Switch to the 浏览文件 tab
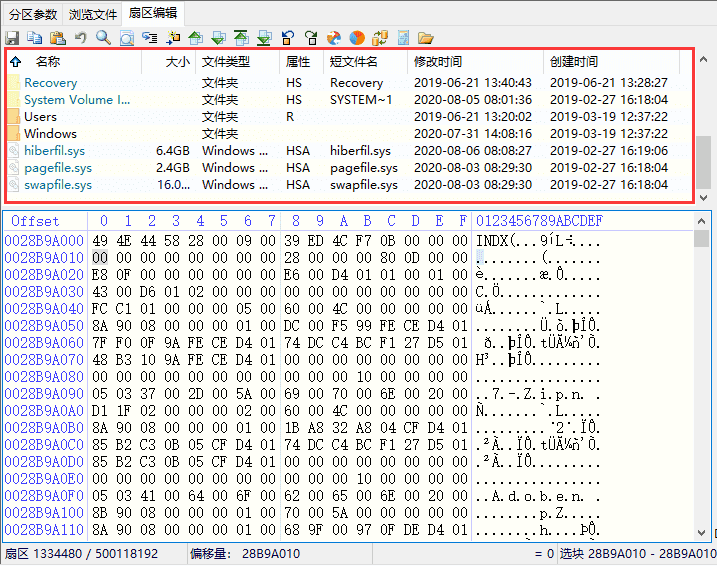 [93, 14]
